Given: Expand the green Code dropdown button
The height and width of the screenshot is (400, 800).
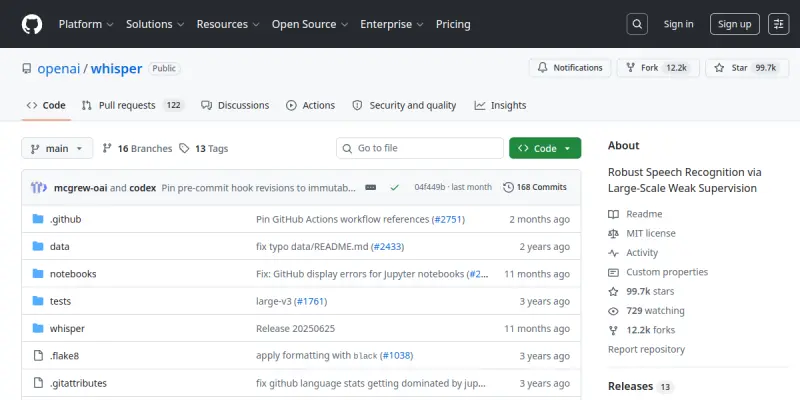Looking at the screenshot, I should pos(545,148).
